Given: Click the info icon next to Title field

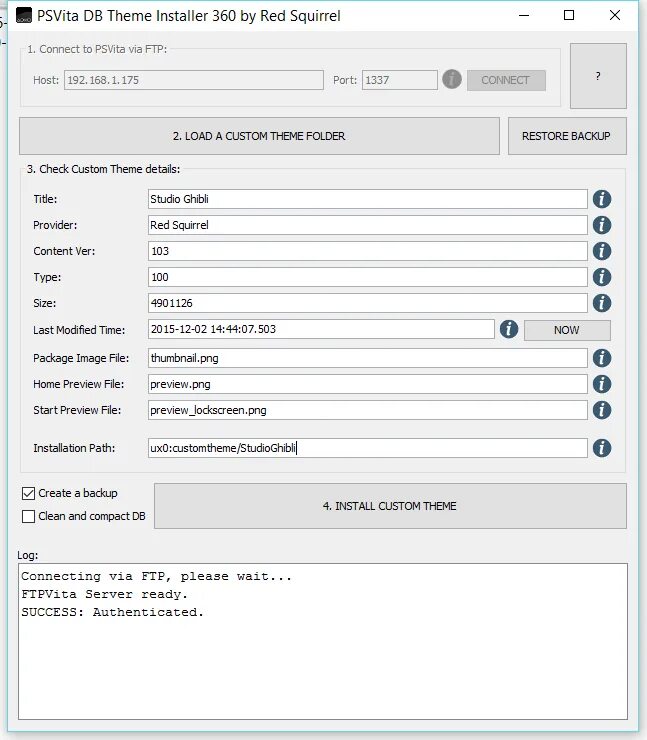Looking at the screenshot, I should pos(602,199).
